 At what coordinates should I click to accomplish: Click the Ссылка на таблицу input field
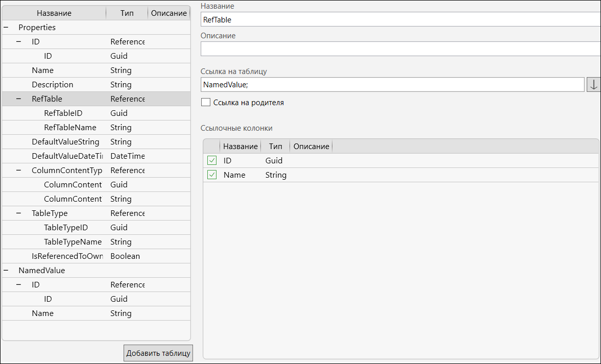tap(392, 85)
